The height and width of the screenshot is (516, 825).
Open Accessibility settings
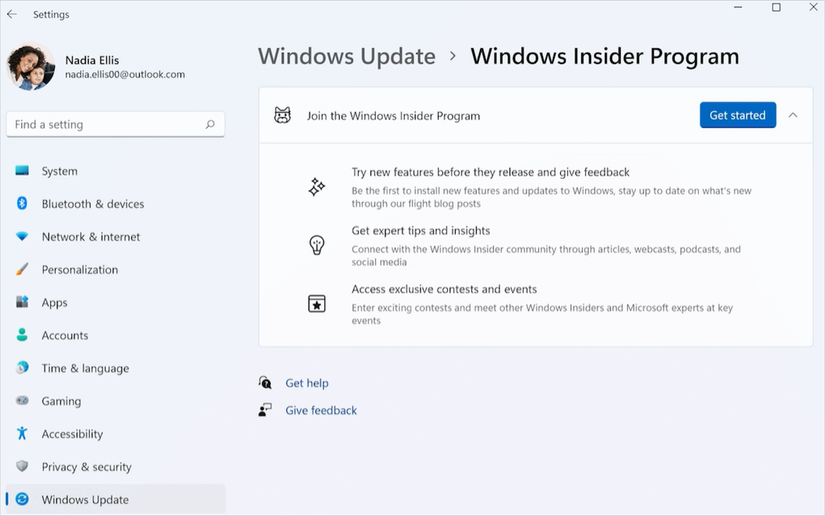coord(116,434)
